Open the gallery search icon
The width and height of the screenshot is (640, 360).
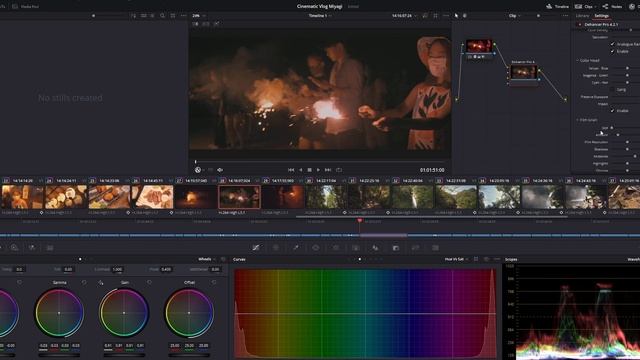(x=162, y=16)
